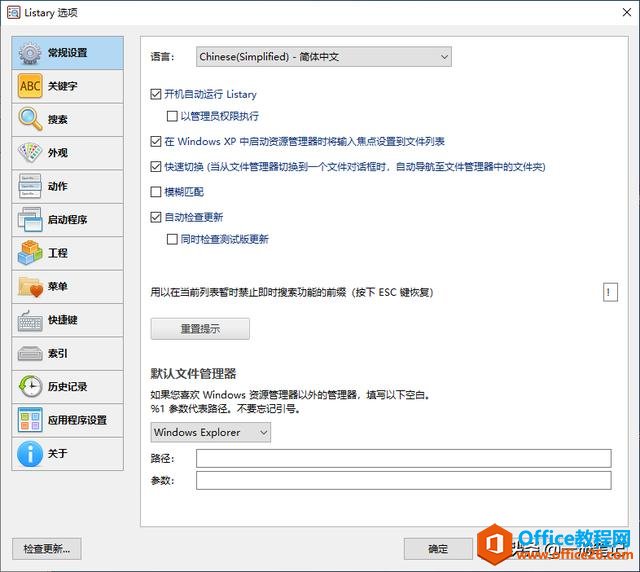
Task: Click the gear icon for 常规设置
Action: (x=30, y=53)
